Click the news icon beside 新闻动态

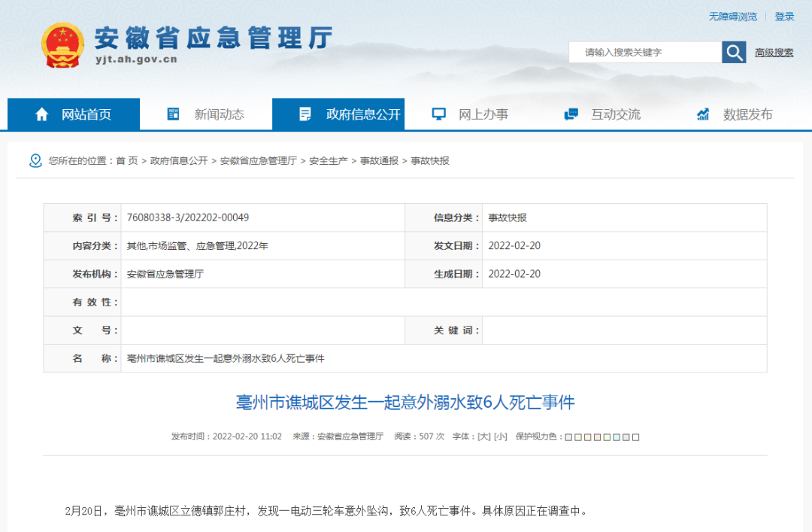(173, 114)
